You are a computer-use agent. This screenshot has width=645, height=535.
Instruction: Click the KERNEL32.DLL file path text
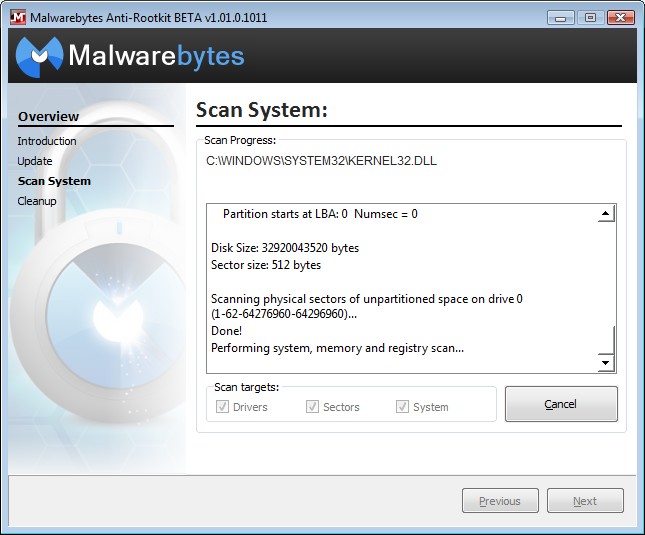[x=321, y=161]
